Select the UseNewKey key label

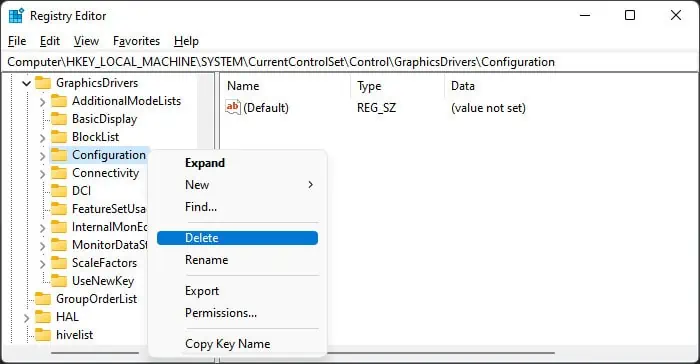(x=103, y=280)
